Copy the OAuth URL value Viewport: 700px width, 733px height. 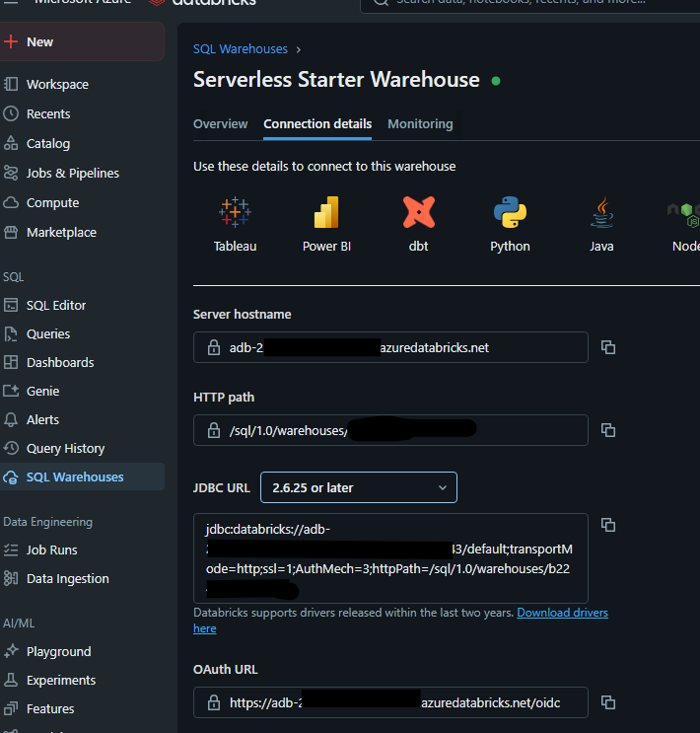[608, 702]
